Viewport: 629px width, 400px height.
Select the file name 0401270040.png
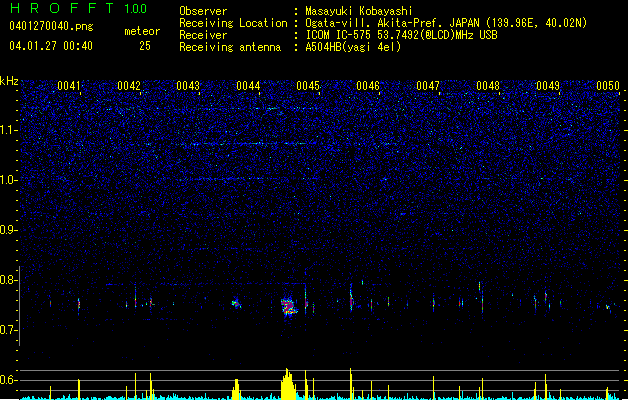[x=51, y=26]
